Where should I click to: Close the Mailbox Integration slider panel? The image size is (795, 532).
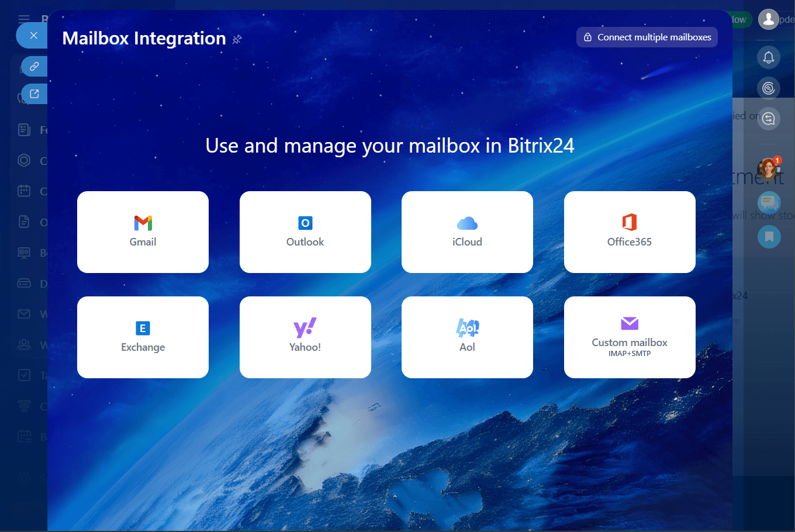tap(33, 36)
